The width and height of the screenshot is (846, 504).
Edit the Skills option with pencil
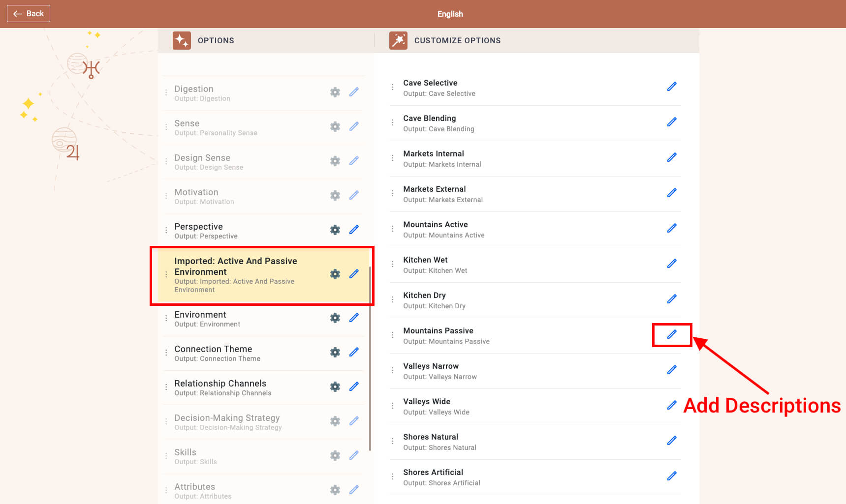(x=354, y=455)
